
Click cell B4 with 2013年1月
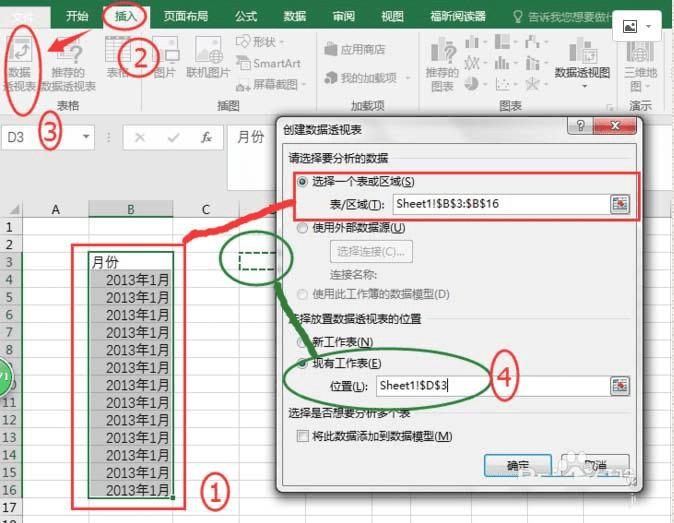[x=131, y=280]
